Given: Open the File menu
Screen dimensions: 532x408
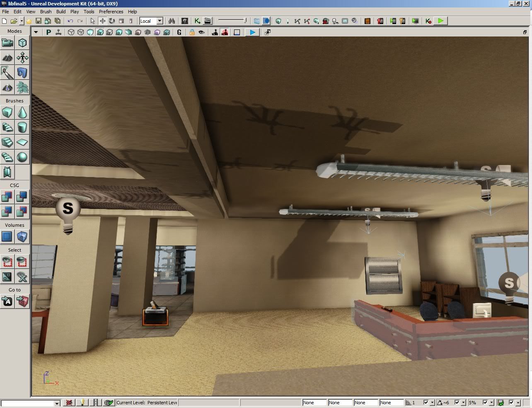Looking at the screenshot, I should click(x=5, y=12).
